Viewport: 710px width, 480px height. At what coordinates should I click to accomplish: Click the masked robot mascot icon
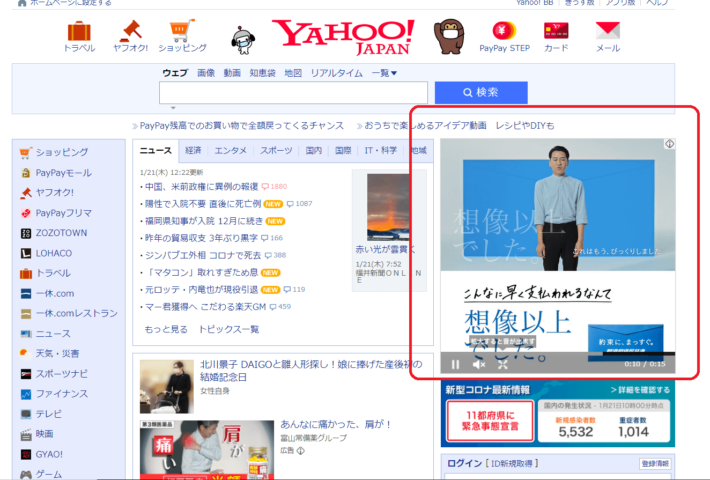243,40
